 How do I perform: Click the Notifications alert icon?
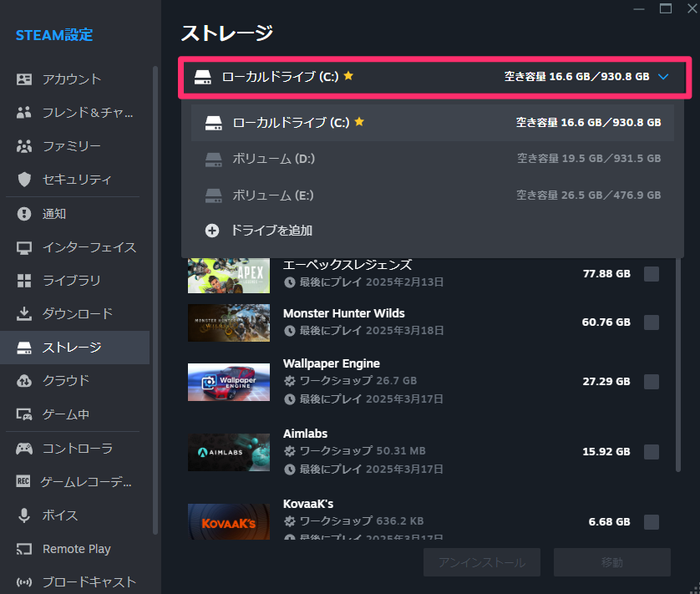click(24, 214)
